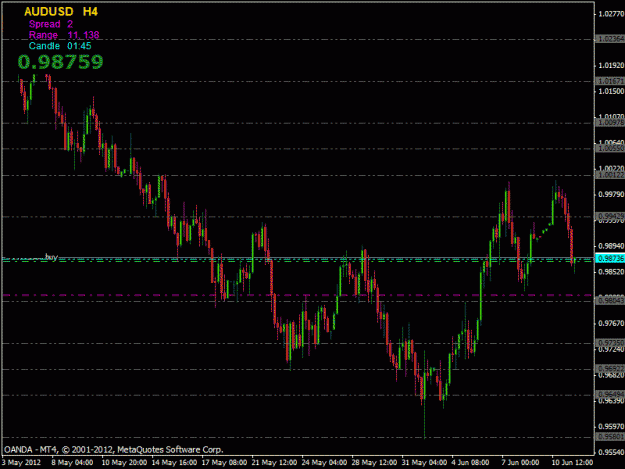The image size is (625, 469).
Task: Click the 0.95540 price scale label
Action: tap(611, 452)
